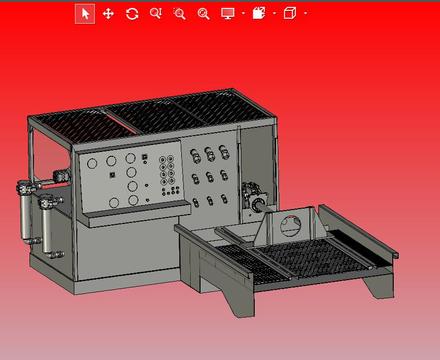
Task: Activate the first magnifier zoom tool
Action: pos(156,14)
